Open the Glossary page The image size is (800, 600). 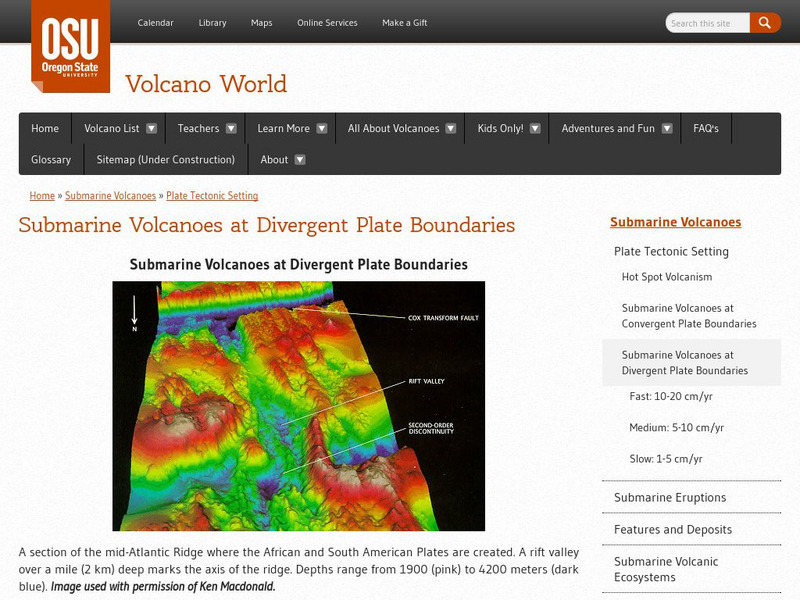[x=50, y=159]
